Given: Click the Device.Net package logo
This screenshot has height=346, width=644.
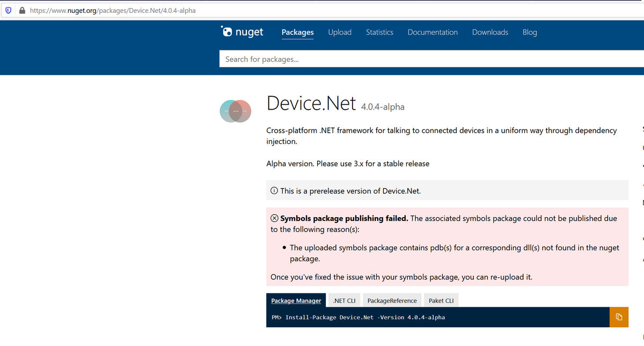Looking at the screenshot, I should pyautogui.click(x=236, y=111).
